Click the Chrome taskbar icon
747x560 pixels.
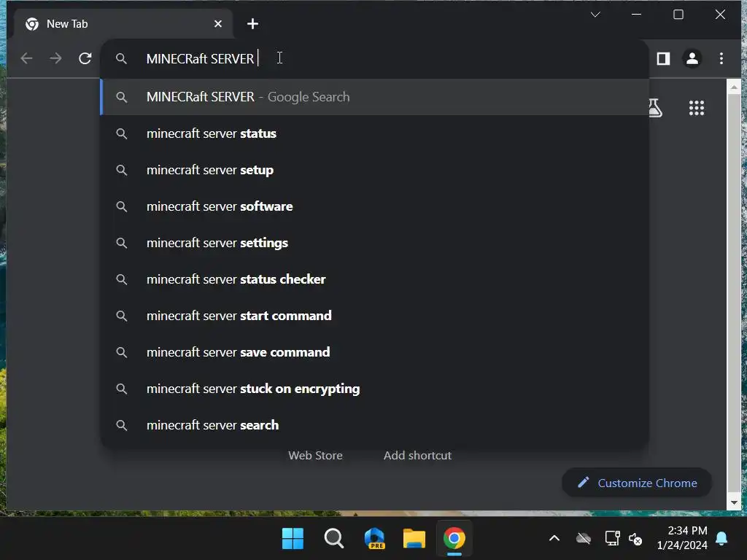454,539
